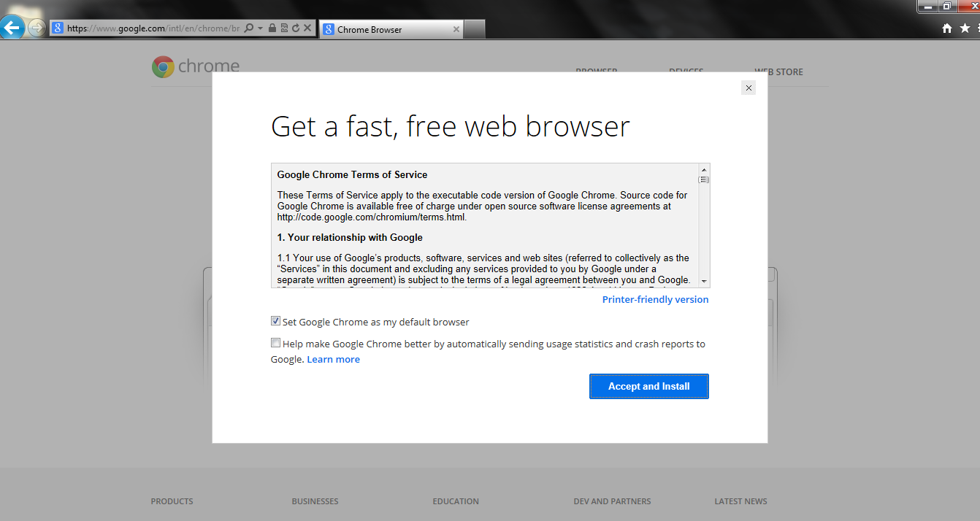Uncheck Set Google Chrome as default browser

[275, 321]
